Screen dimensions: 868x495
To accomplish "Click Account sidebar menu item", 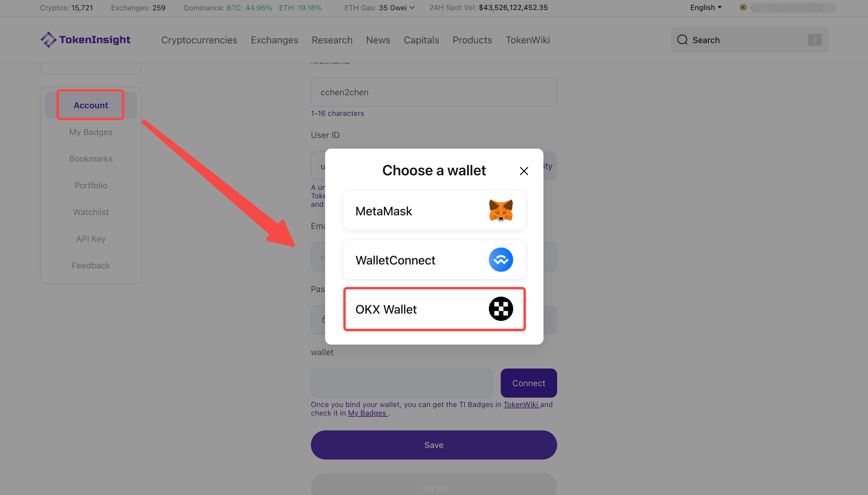I will [91, 105].
